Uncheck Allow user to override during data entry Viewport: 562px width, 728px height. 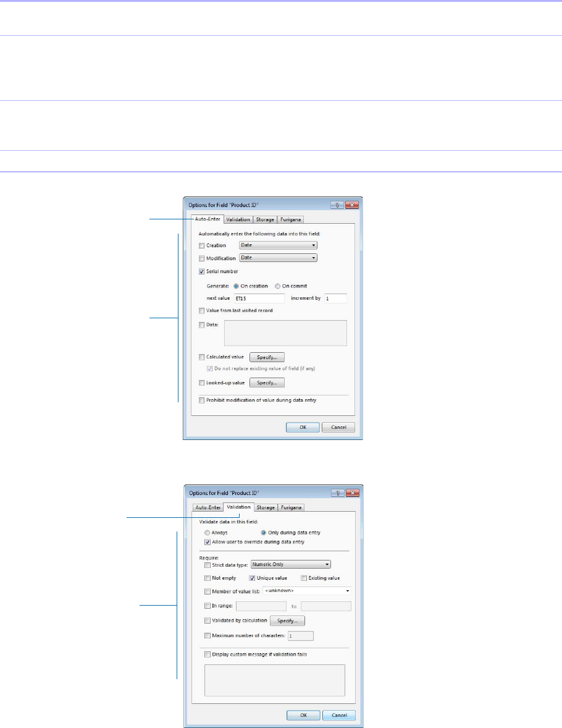tap(207, 542)
